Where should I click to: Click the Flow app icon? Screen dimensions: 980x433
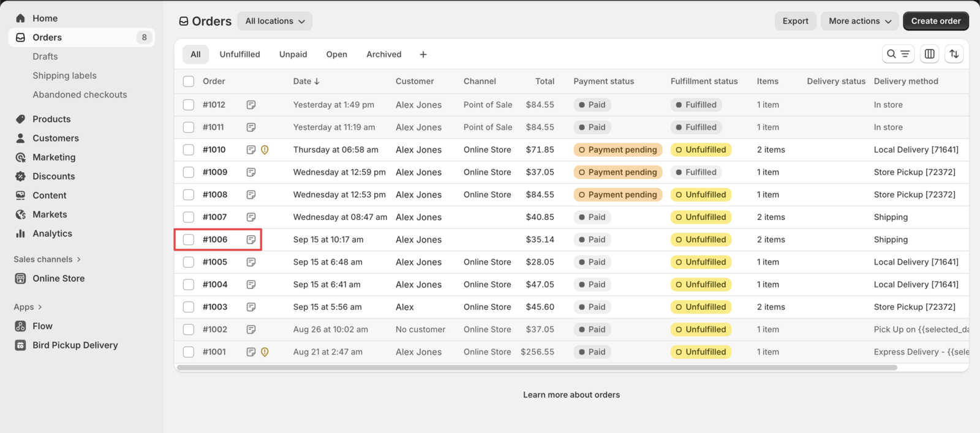[x=20, y=326]
